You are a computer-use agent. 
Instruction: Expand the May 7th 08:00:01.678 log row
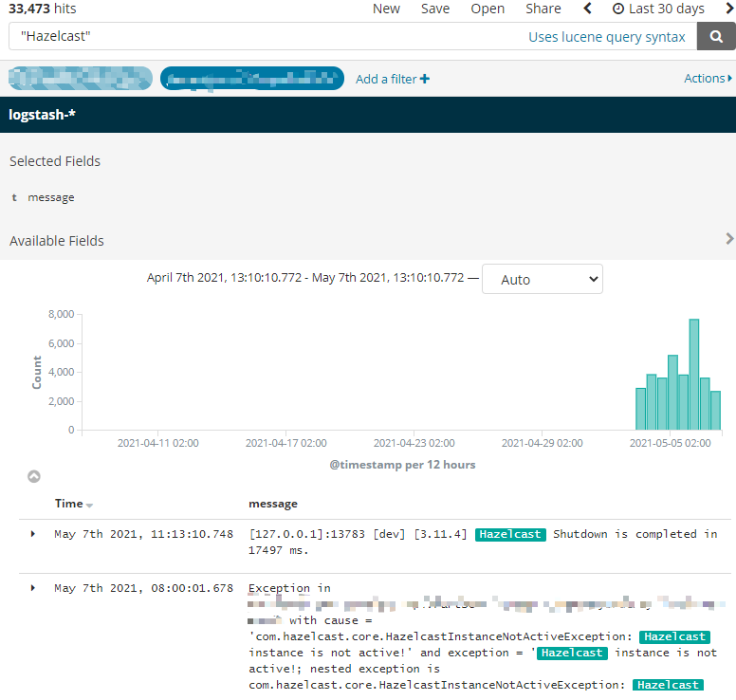pos(33,588)
